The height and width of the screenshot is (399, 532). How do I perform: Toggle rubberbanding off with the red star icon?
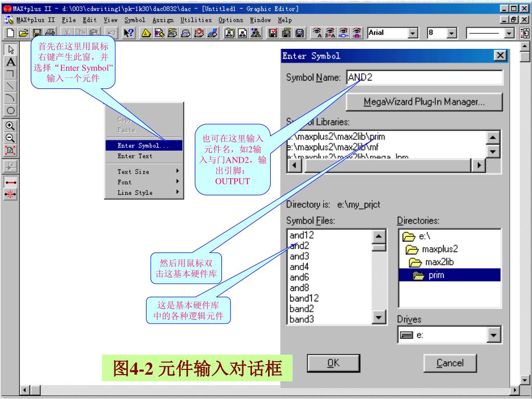tap(10, 194)
